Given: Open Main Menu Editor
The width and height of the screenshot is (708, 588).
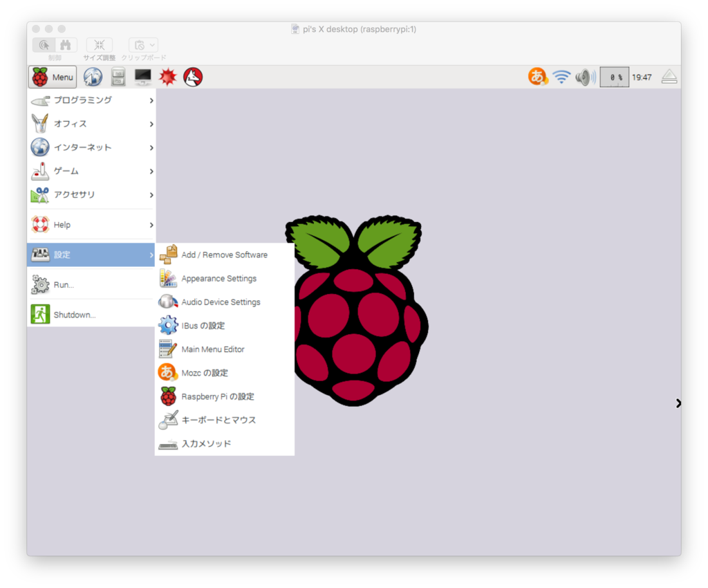Looking at the screenshot, I should pos(225,349).
